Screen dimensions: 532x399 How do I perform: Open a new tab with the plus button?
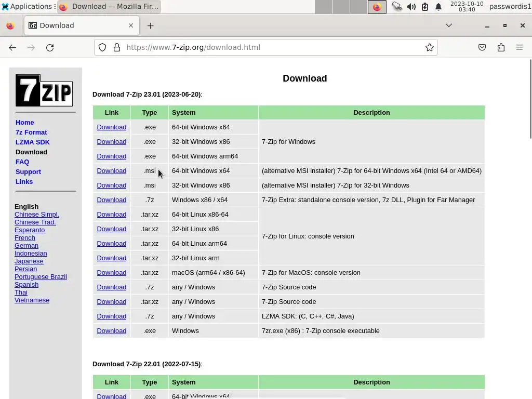point(150,26)
